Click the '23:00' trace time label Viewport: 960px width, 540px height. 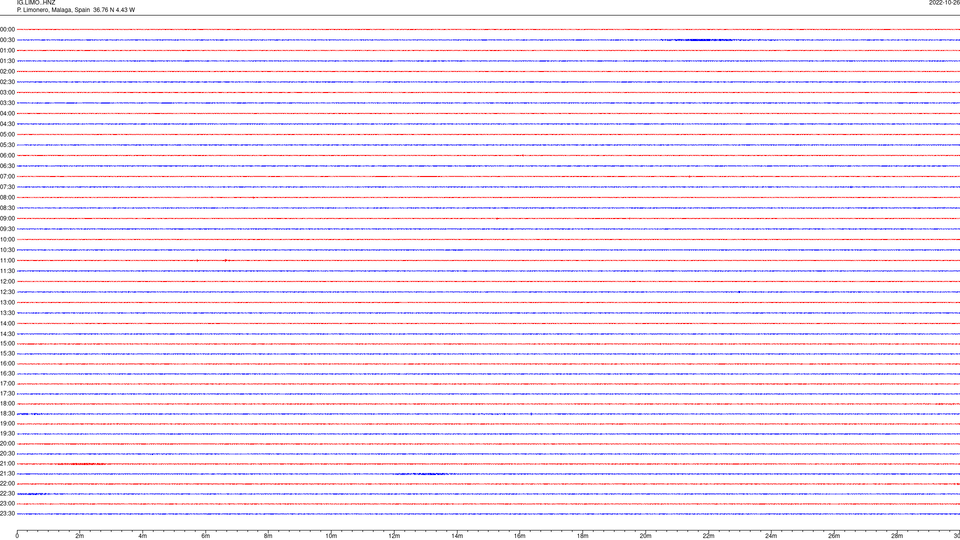7,504
